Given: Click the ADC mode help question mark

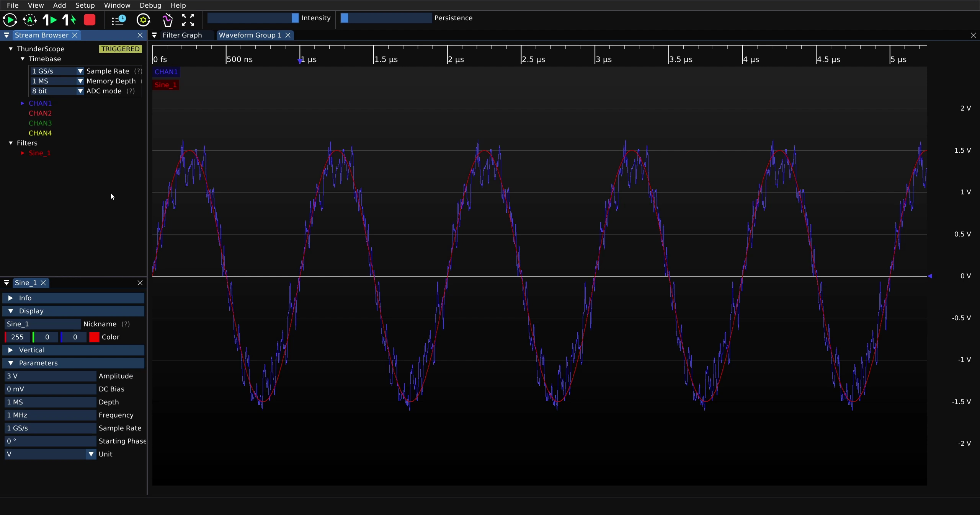Looking at the screenshot, I should click(x=131, y=91).
